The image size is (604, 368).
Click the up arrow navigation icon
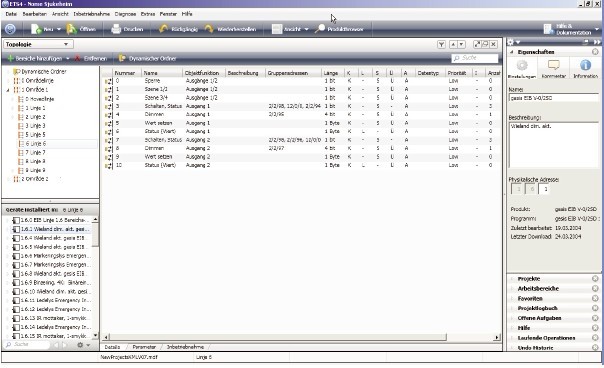coord(453,45)
